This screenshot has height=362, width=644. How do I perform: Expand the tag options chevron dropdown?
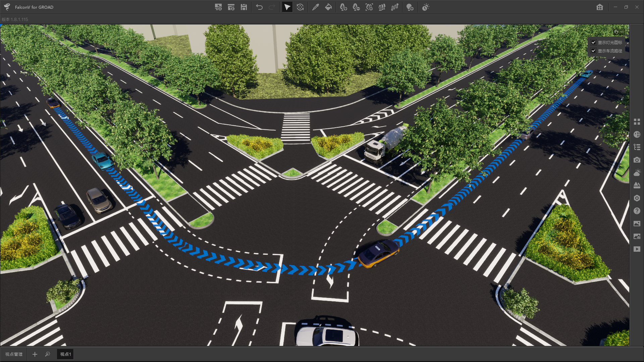point(621,32)
